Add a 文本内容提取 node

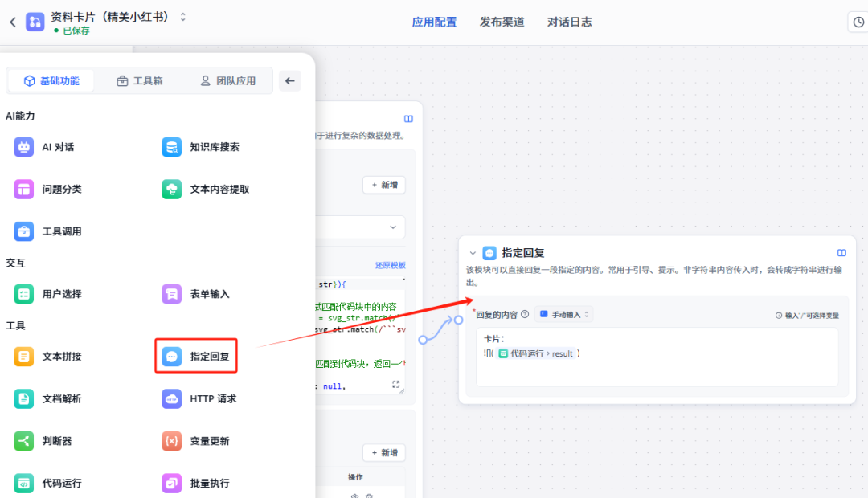tap(206, 190)
